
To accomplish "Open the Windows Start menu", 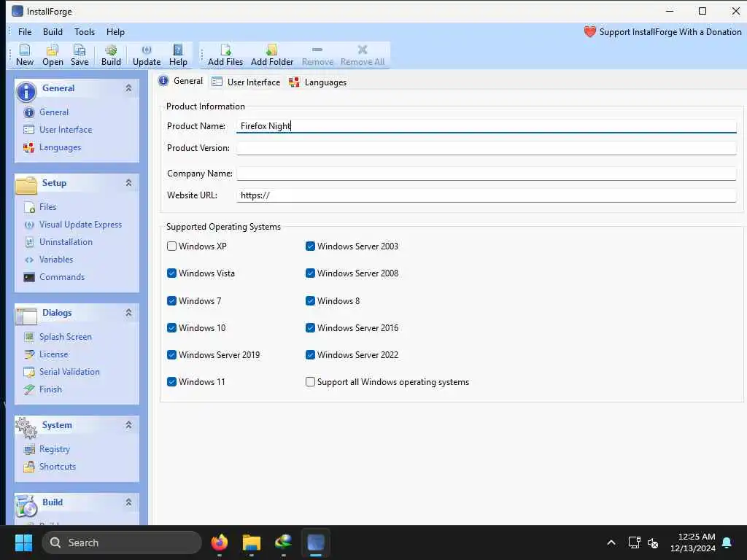I will (x=23, y=542).
